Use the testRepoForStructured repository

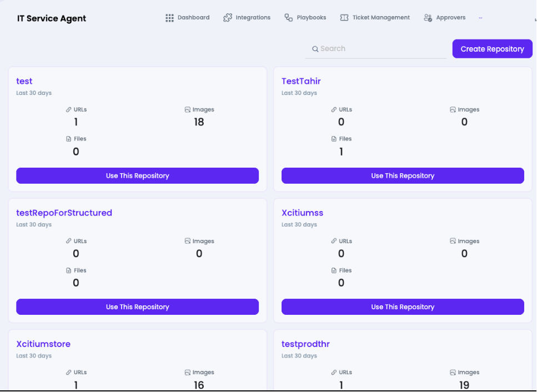(x=137, y=306)
